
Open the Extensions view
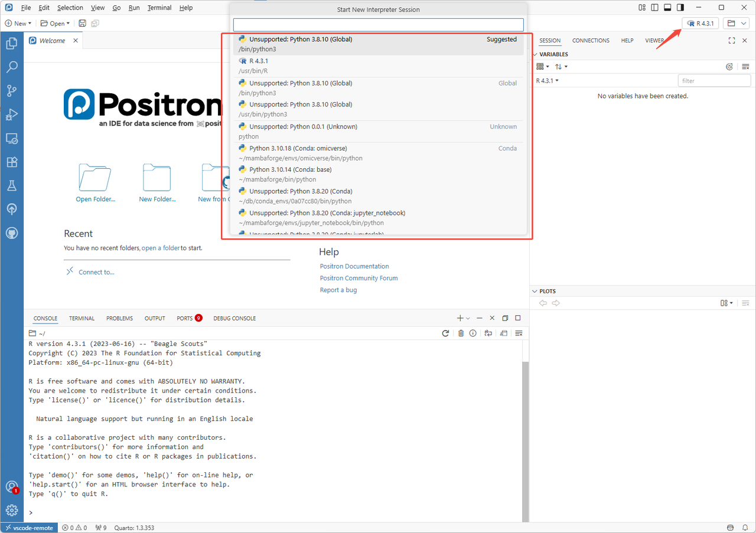pos(12,162)
